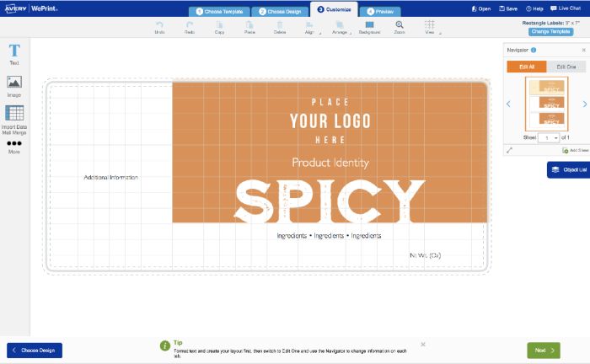Open the Zoom tool

pos(400,27)
